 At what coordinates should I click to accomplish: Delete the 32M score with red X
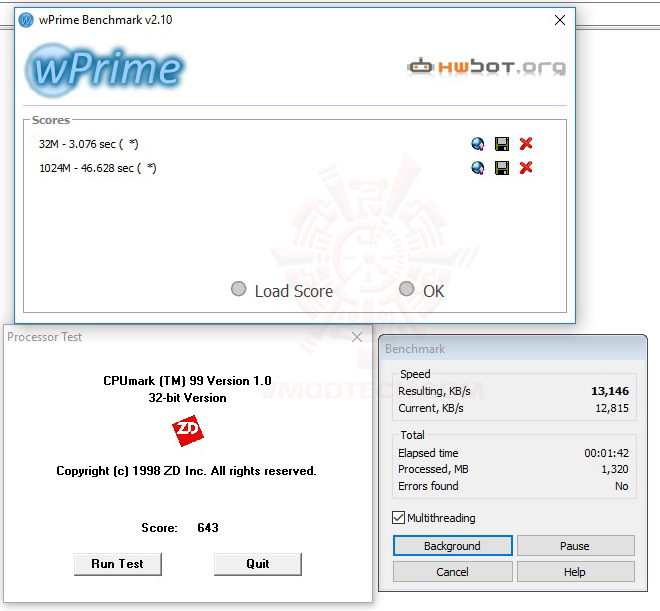tap(526, 143)
